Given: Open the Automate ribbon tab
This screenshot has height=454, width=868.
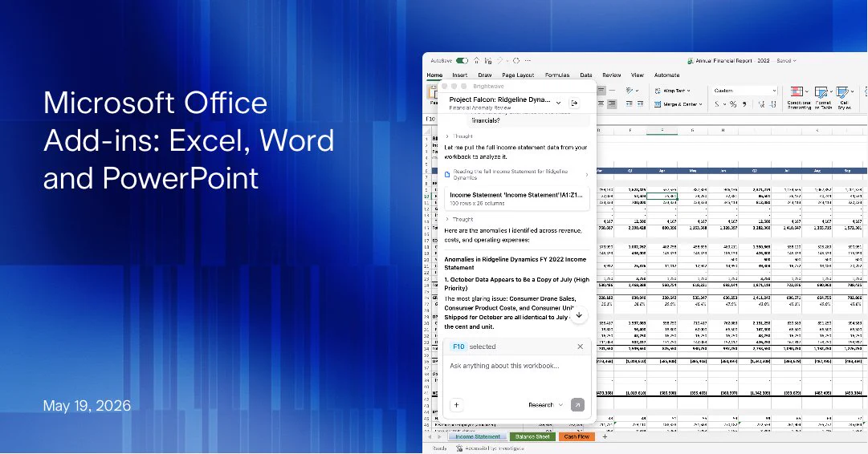Looking at the screenshot, I should point(667,75).
